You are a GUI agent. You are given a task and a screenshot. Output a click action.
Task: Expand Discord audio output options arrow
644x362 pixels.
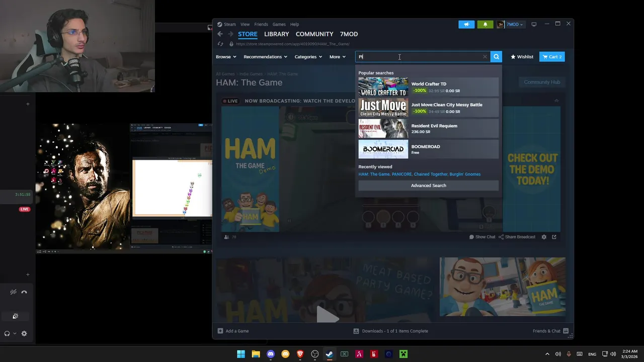[x=15, y=333]
